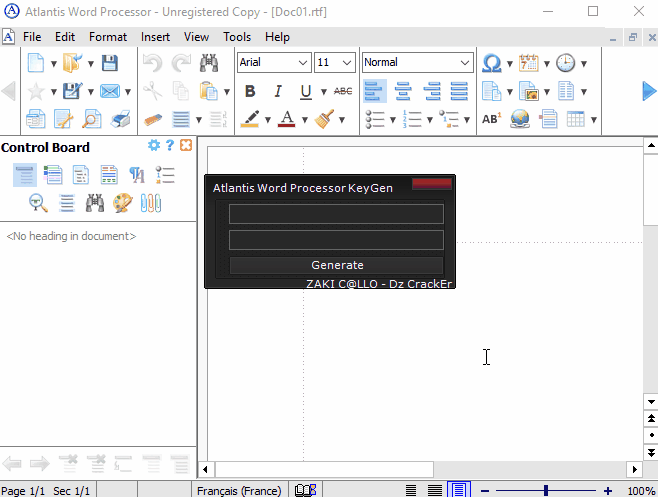This screenshot has height=497, width=658.
Task: Open the View menu
Action: [196, 37]
